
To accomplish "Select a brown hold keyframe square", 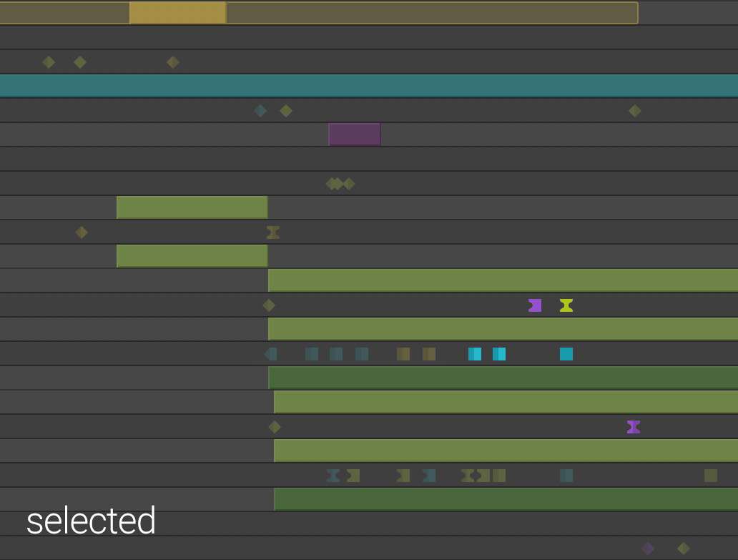I will [x=403, y=353].
